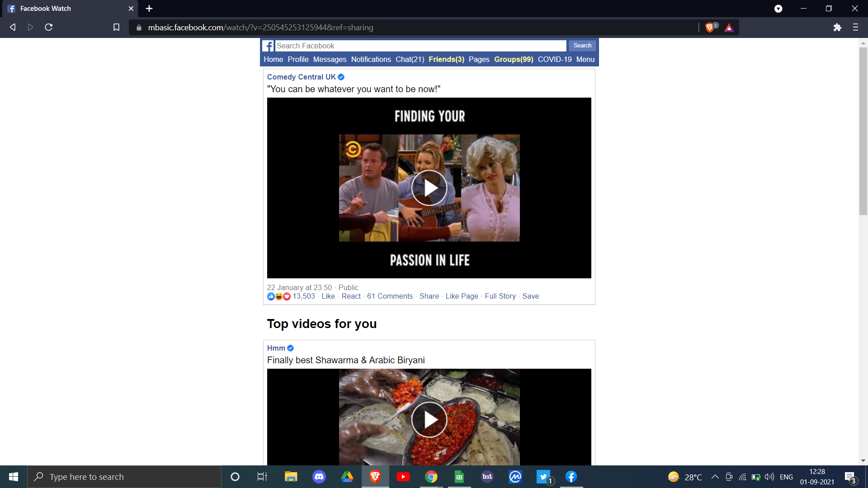This screenshot has width=868, height=488.
Task: Click the Groups(99) tab in navigation
Action: click(x=514, y=59)
